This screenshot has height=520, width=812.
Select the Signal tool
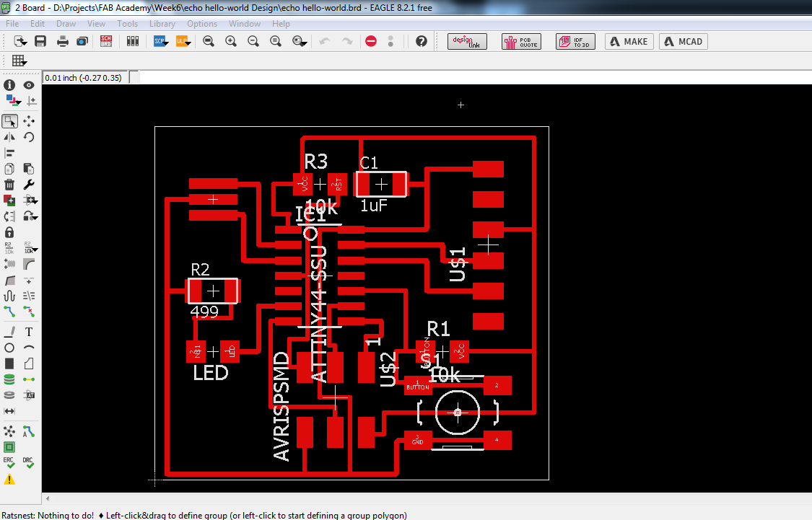point(29,380)
